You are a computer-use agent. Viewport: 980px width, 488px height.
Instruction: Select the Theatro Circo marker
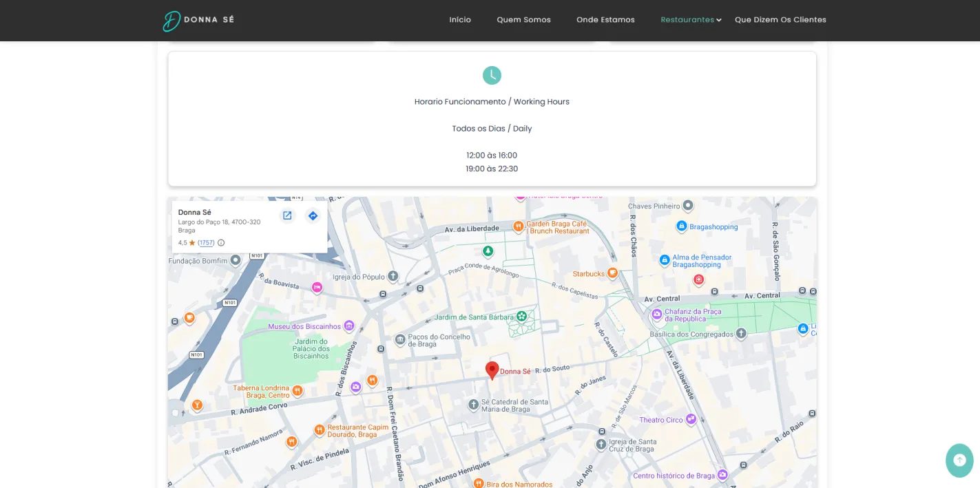[x=691, y=419]
